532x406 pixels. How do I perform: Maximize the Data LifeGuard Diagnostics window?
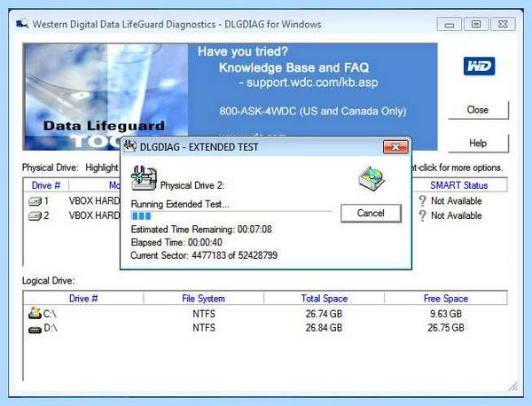pos(476,25)
